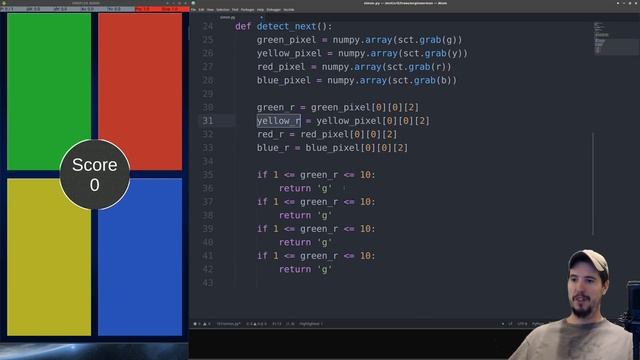This screenshot has width=640, height=360.
Task: Click 'sct.grab(g)' on line 25
Action: (x=427, y=40)
